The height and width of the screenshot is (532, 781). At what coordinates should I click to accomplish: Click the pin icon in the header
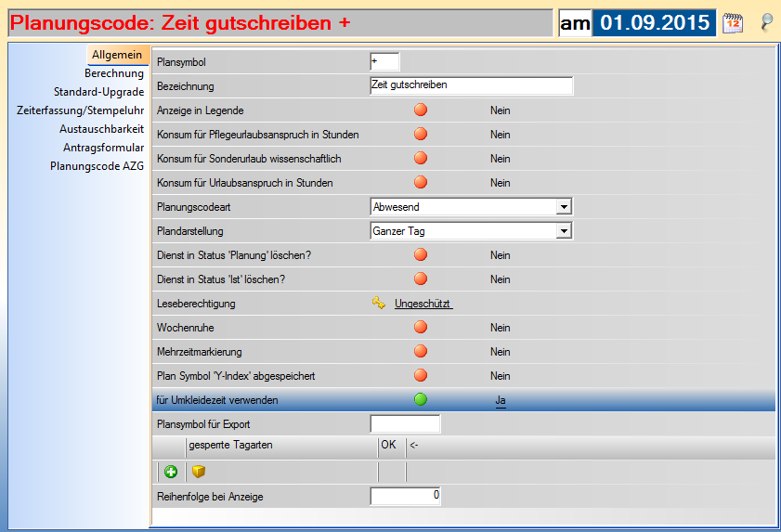766,23
